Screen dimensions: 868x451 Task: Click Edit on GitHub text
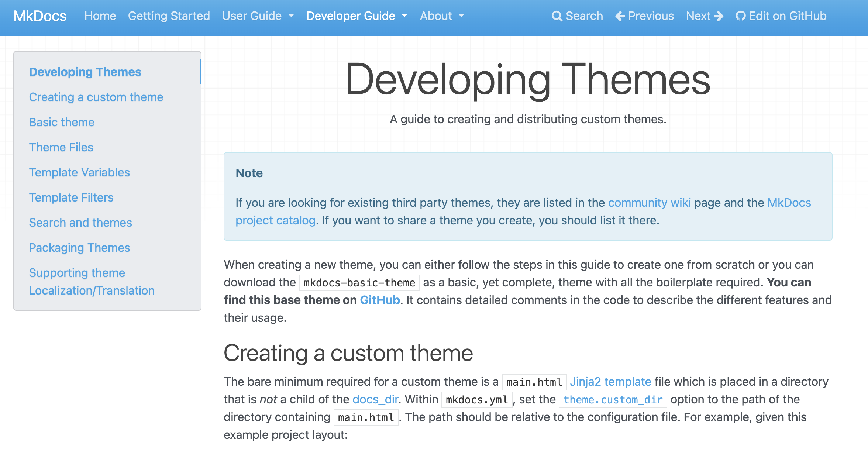coord(788,16)
